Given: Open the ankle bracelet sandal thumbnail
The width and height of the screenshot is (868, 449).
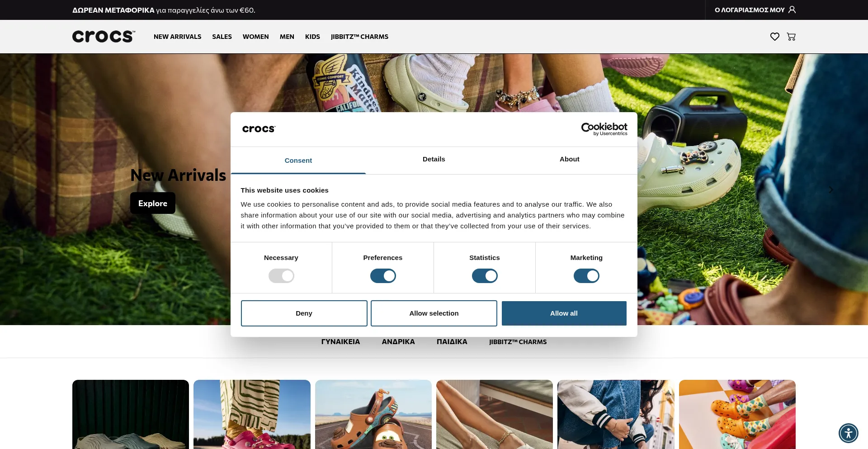Looking at the screenshot, I should pos(495,414).
